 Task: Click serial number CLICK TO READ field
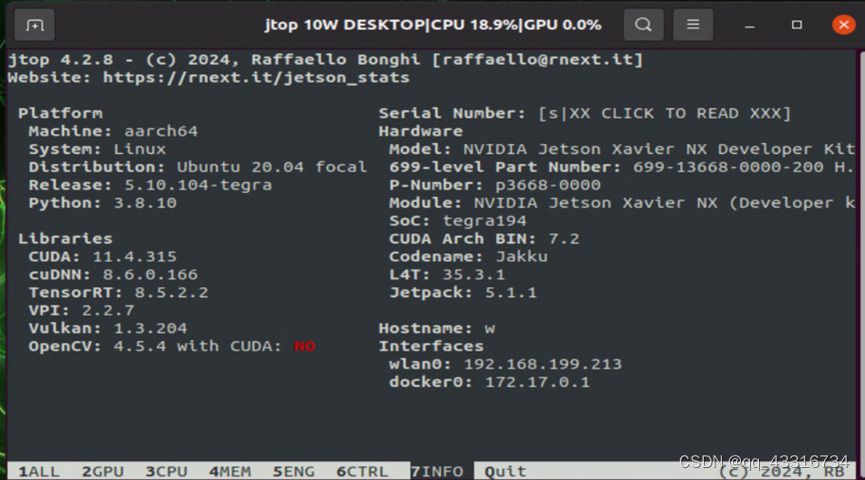coord(665,114)
